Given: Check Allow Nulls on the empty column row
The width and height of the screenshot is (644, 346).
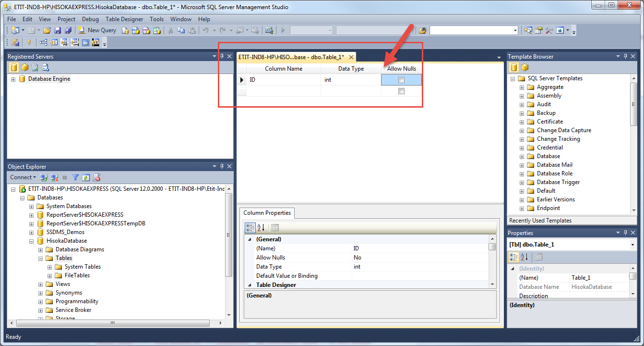Looking at the screenshot, I should [x=401, y=91].
